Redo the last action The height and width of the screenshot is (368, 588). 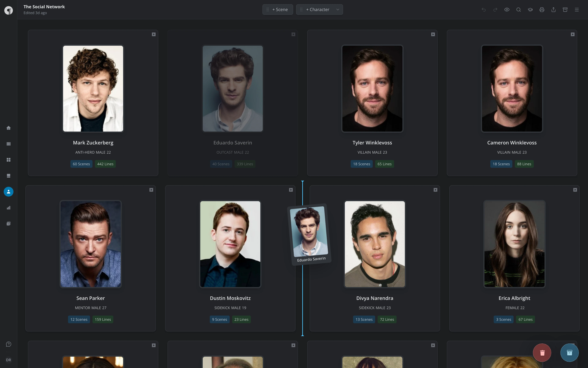(495, 10)
